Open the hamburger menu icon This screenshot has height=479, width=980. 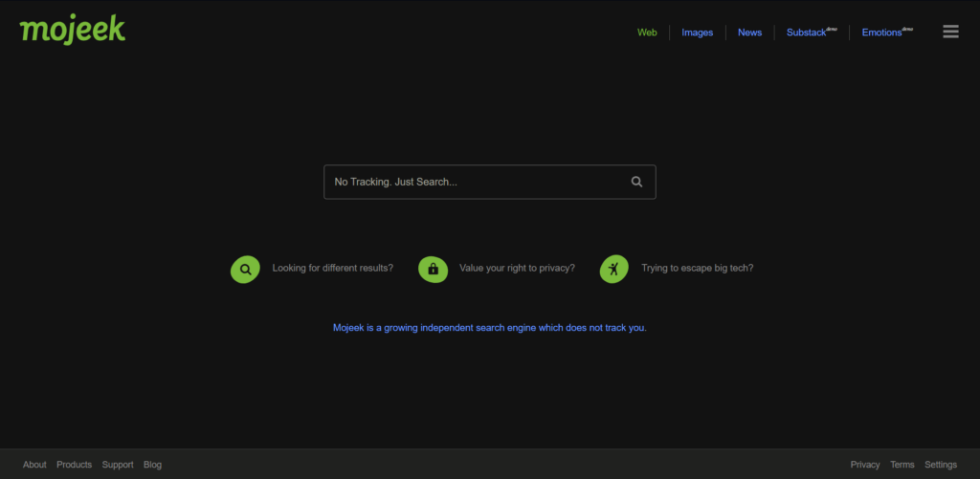click(950, 32)
